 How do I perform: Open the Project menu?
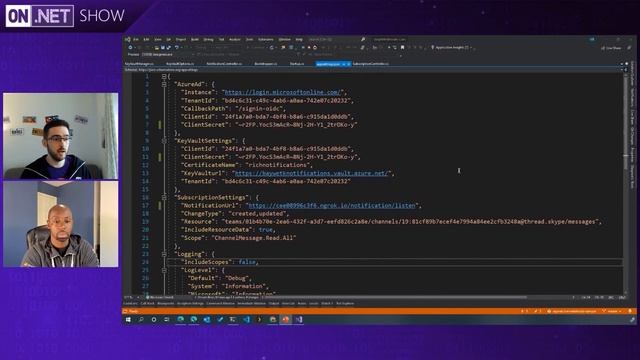(x=181, y=40)
